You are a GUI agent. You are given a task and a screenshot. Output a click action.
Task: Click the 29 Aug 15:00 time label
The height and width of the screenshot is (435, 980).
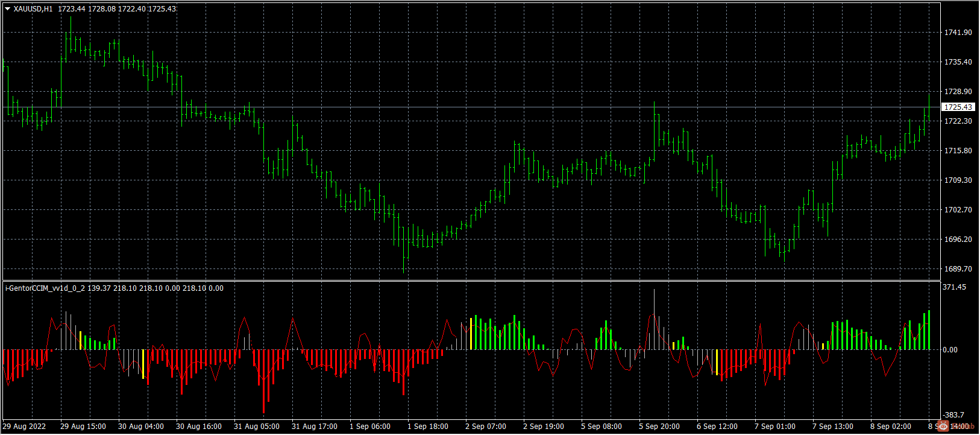(x=83, y=427)
